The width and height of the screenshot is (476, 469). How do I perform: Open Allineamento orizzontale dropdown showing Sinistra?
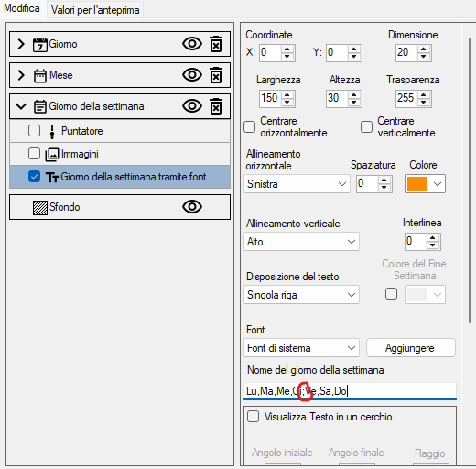[x=297, y=184]
